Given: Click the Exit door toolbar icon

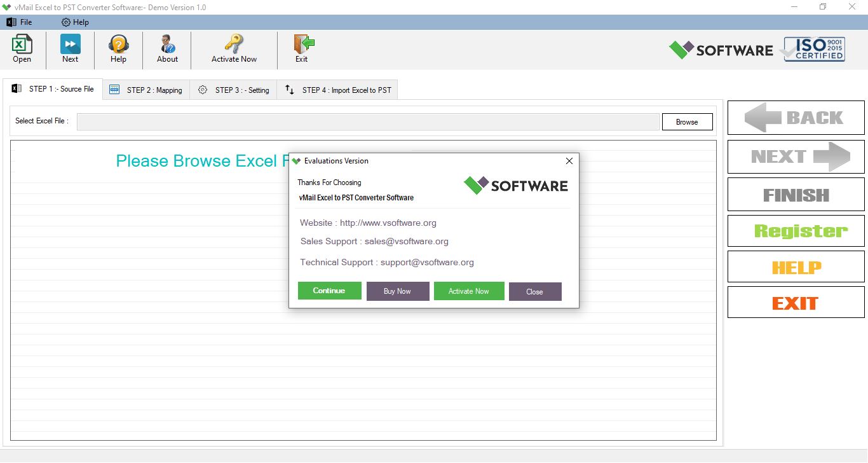Looking at the screenshot, I should pyautogui.click(x=302, y=44).
